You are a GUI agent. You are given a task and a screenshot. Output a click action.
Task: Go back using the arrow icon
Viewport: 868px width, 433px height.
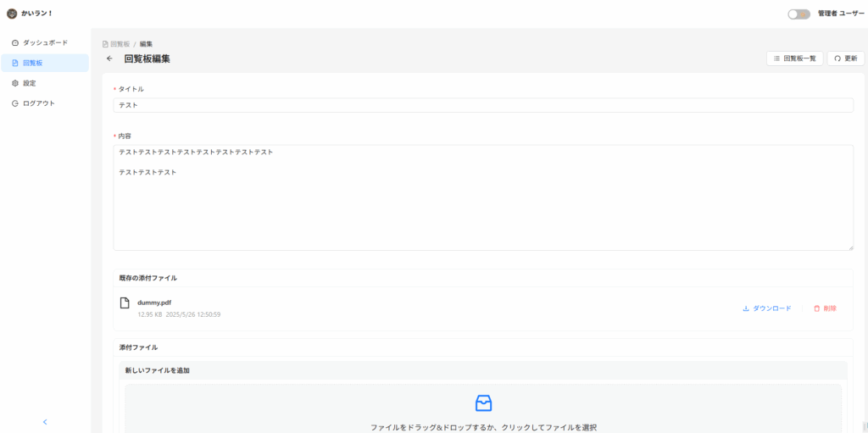109,58
